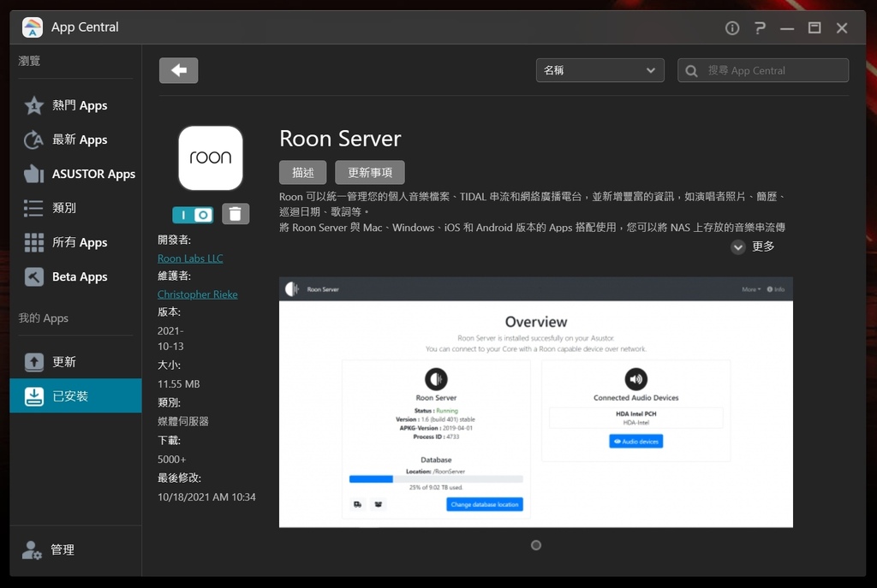Click the list icon for 類別
This screenshot has height=588, width=877.
coord(33,208)
